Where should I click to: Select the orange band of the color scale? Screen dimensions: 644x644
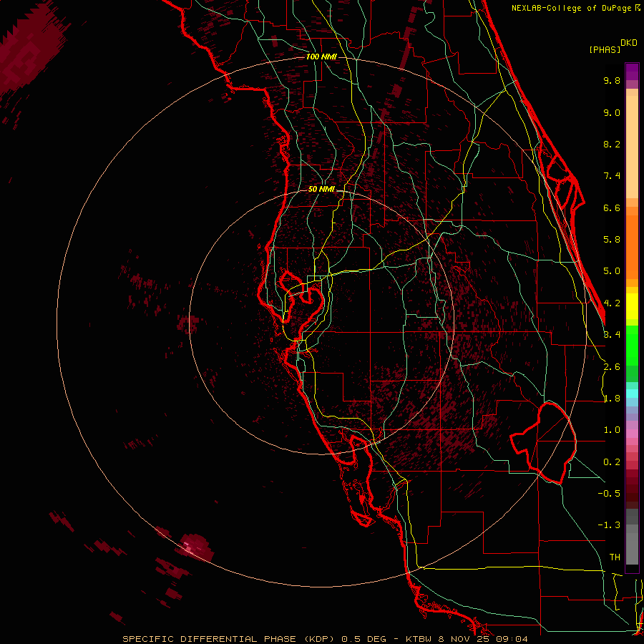(x=632, y=243)
